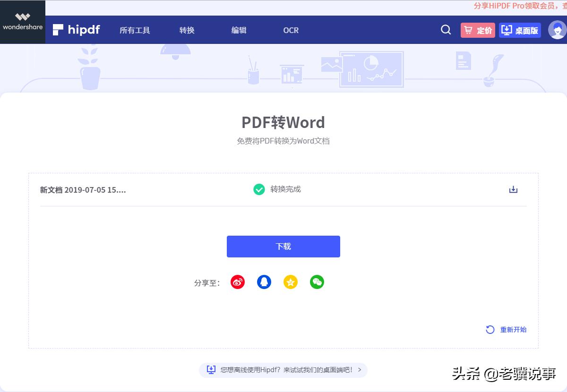Share to QZone using the star icon

point(291,282)
